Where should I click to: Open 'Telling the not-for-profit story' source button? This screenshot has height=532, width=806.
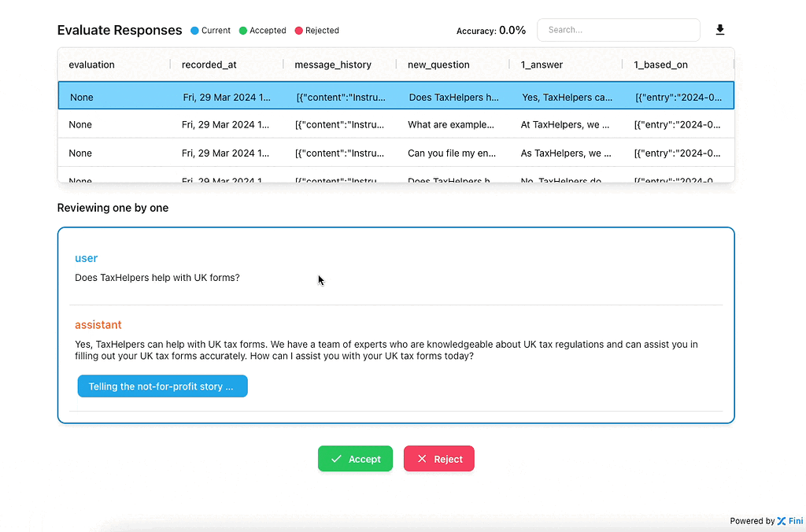click(x=162, y=386)
